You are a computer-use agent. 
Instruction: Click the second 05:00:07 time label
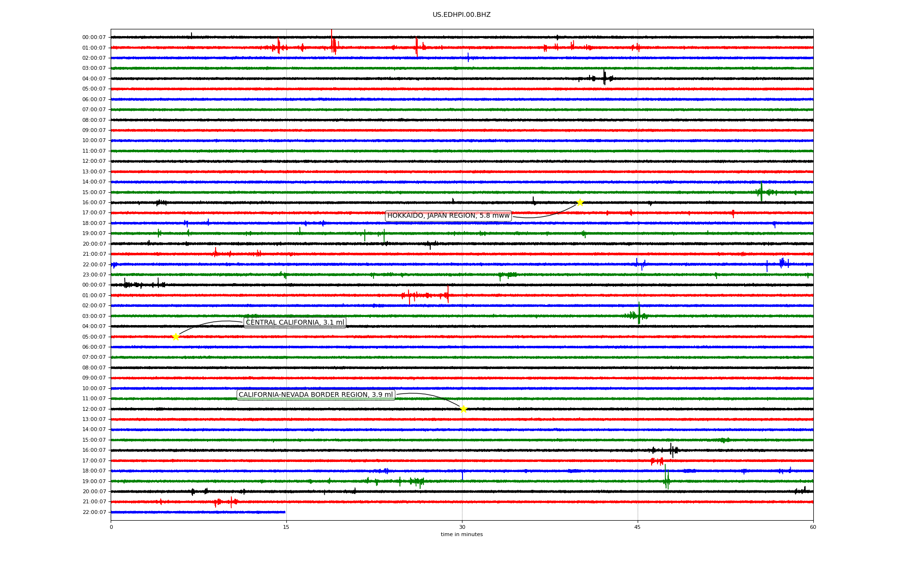pos(94,337)
